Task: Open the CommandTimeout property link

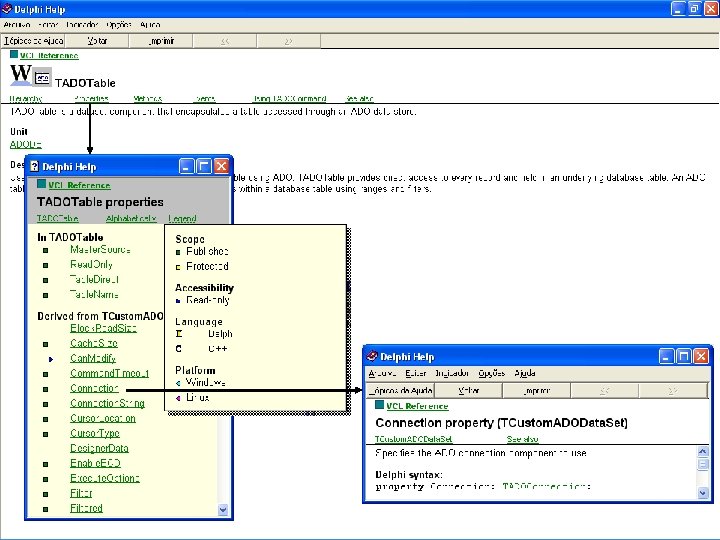Action: [109, 373]
